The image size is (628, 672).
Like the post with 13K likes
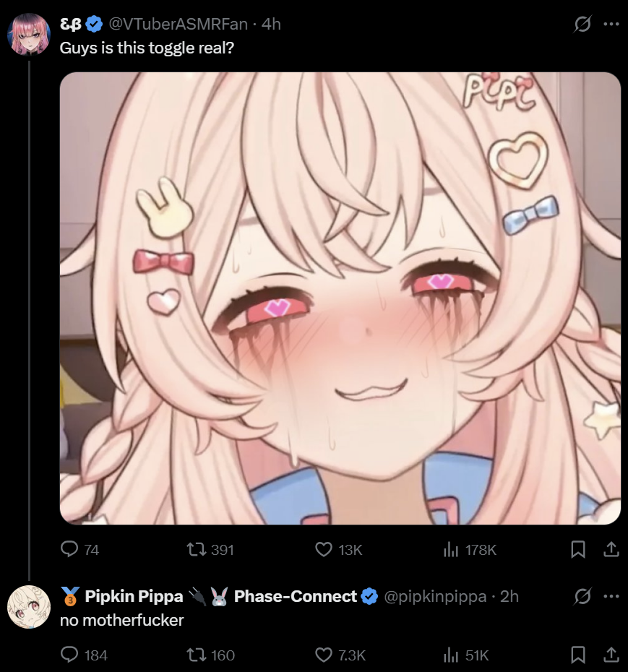[339, 549]
